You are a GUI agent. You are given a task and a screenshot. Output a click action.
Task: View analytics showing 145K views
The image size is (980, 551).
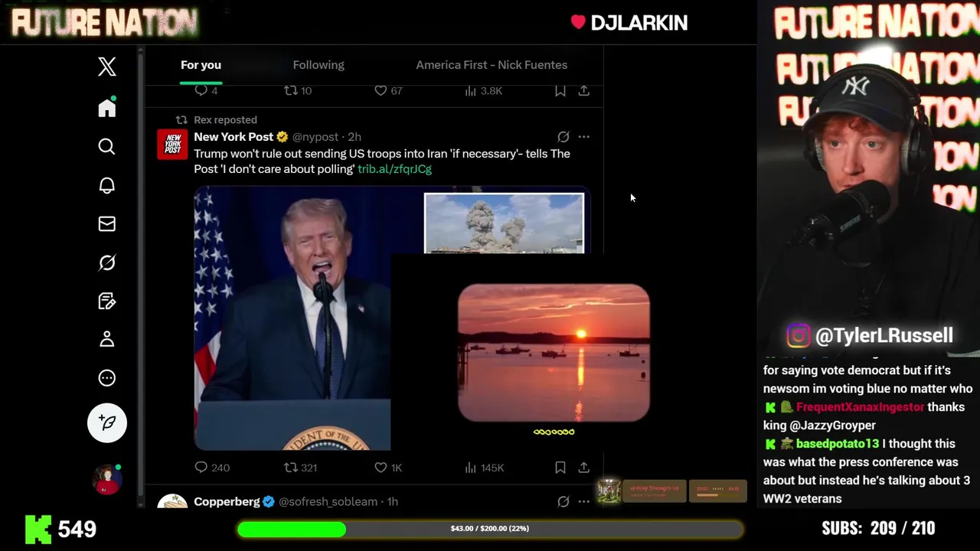coord(485,468)
